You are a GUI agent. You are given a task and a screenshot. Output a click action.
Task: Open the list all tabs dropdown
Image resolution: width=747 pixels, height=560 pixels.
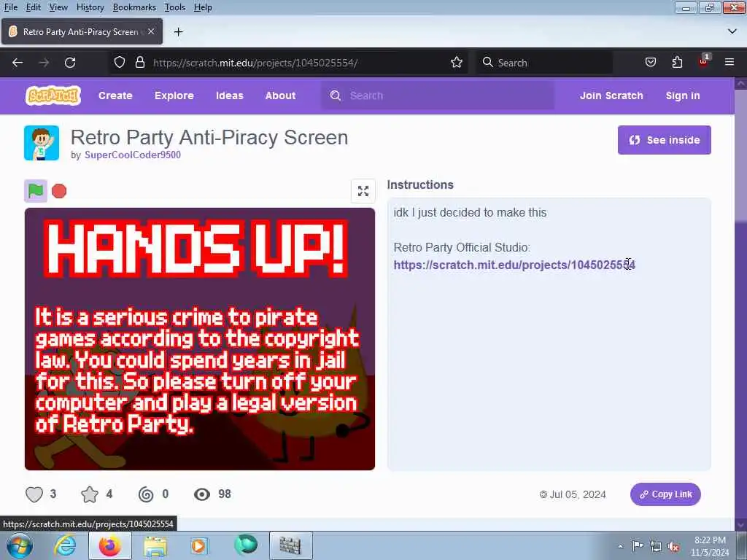pyautogui.click(x=732, y=31)
